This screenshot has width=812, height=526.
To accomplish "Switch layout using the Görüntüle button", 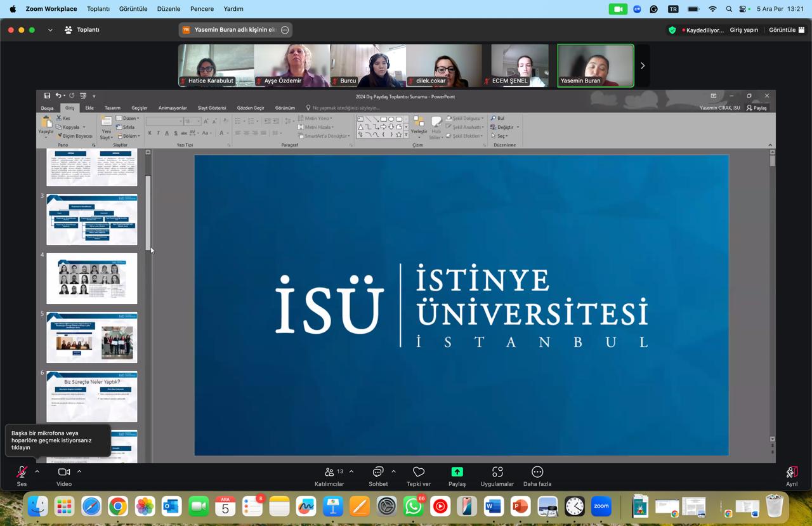I will 787,30.
